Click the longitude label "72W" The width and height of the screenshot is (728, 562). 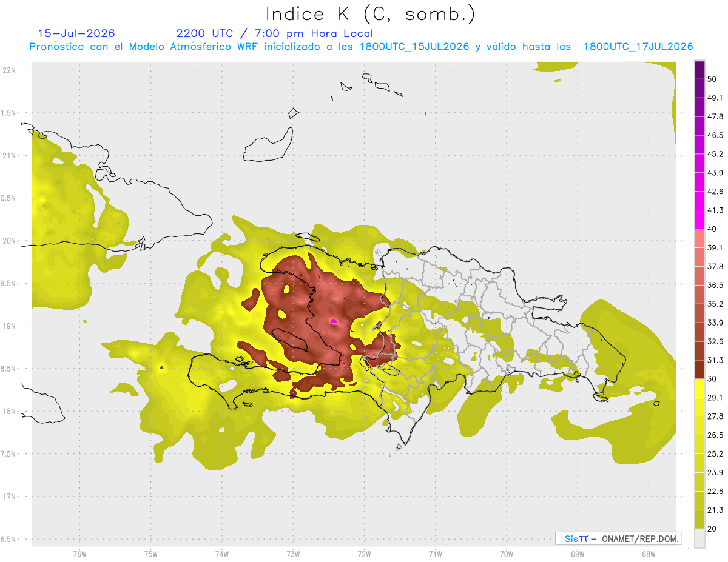coord(364,554)
